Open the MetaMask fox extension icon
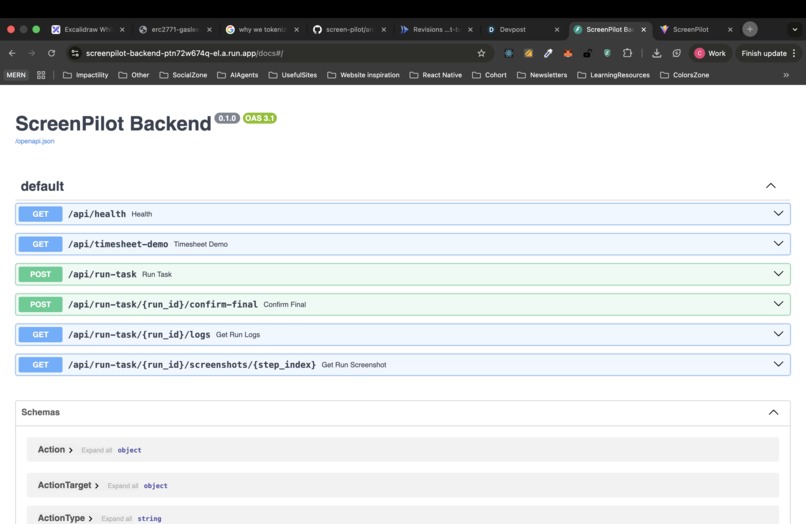Viewport: 806px width, 524px height. [x=567, y=53]
